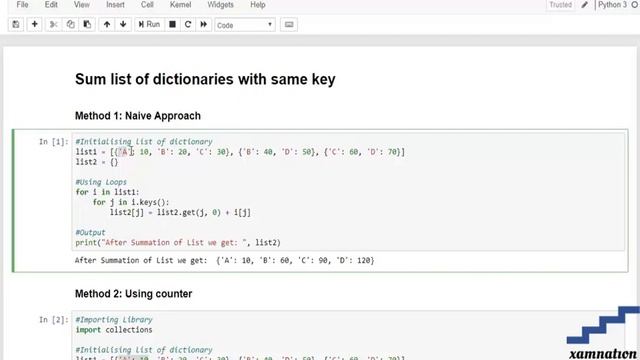This screenshot has width=640, height=360.
Task: Open the Insert menu
Action: pyautogui.click(x=116, y=5)
